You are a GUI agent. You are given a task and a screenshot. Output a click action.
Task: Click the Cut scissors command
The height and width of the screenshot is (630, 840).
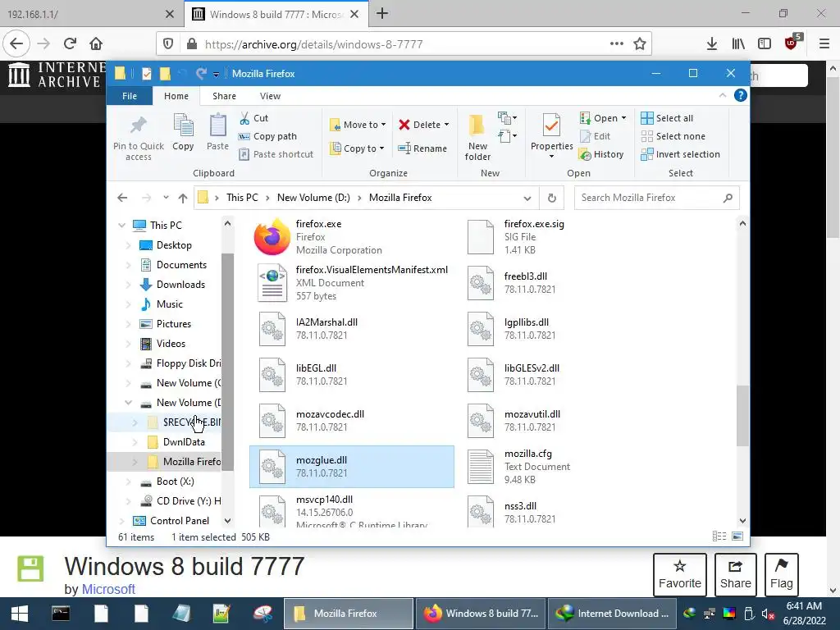pos(253,118)
